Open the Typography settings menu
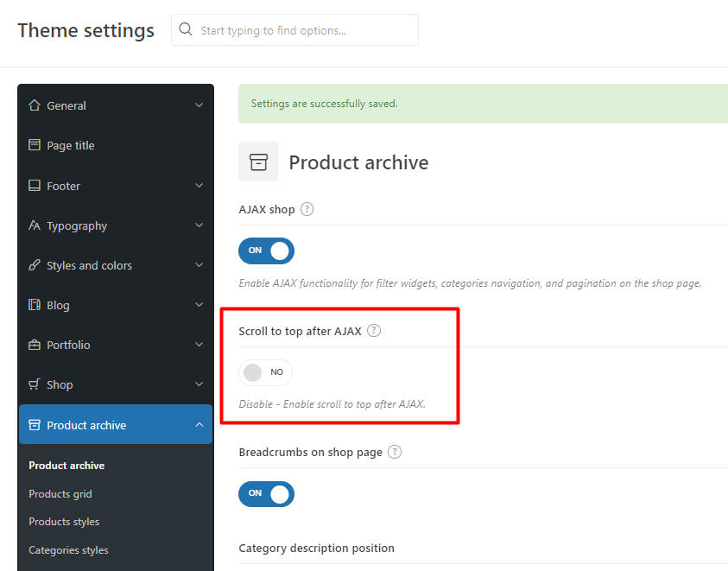Screen dimensions: 728x571 tap(116, 225)
